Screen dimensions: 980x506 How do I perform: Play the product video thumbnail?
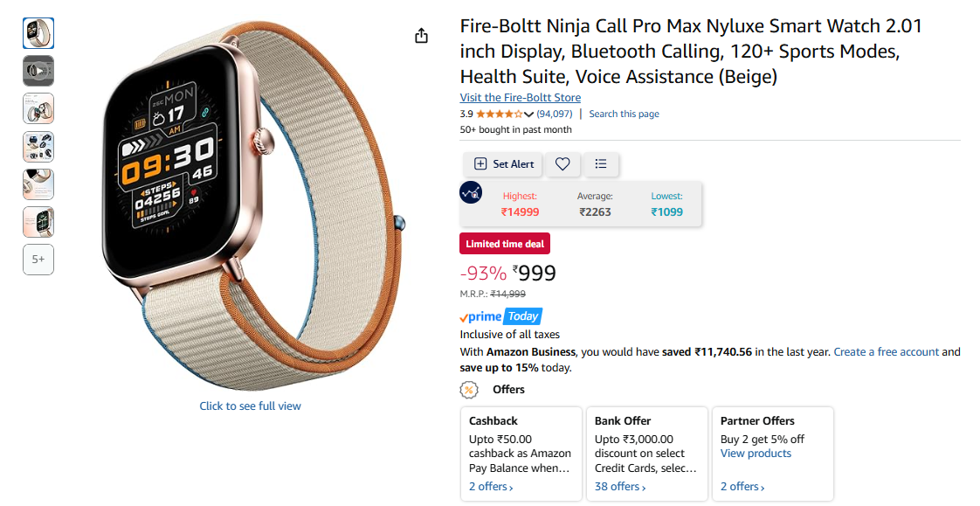[38, 72]
